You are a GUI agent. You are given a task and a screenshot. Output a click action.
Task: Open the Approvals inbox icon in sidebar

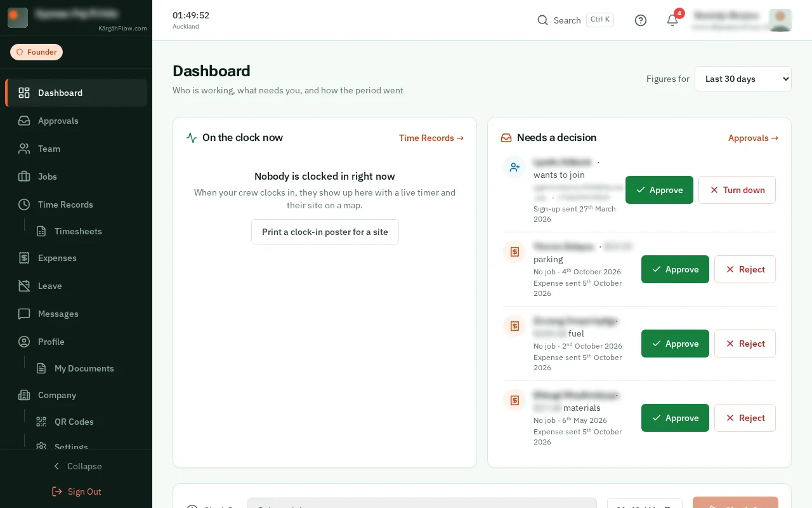(24, 121)
